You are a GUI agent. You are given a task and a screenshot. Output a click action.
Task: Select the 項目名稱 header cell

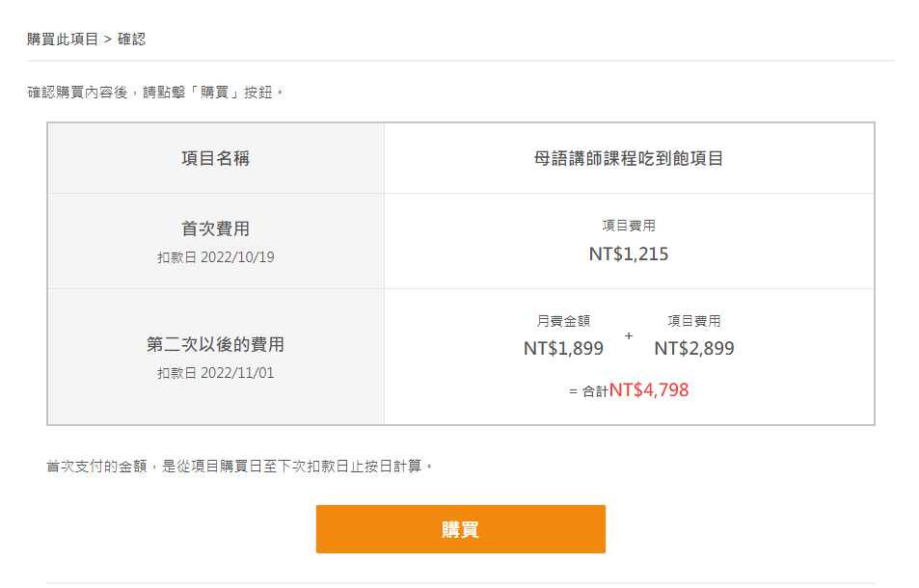pyautogui.click(x=215, y=158)
